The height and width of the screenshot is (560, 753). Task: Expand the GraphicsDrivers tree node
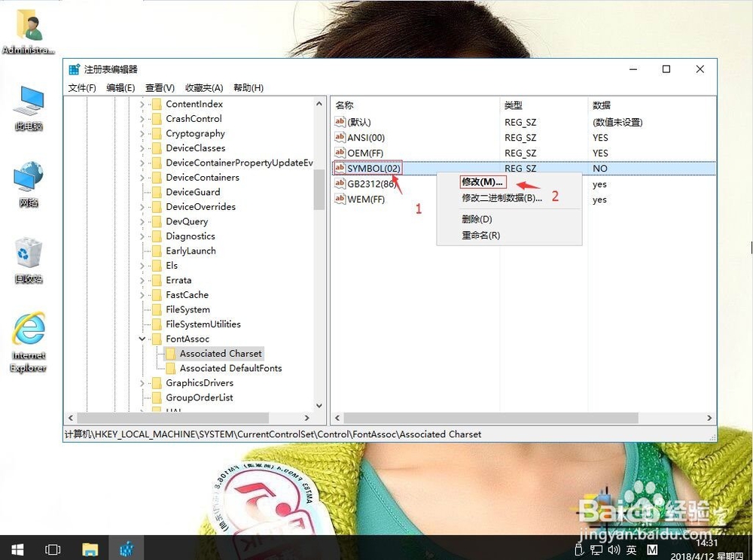tap(142, 383)
